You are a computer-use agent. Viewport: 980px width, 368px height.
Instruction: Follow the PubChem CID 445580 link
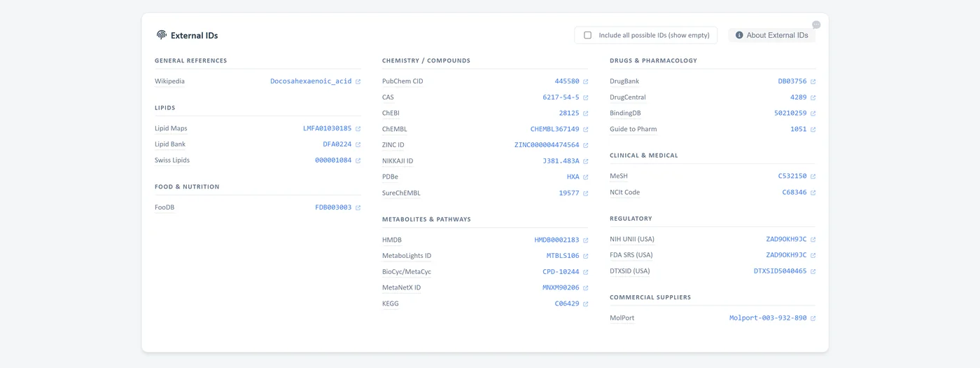[x=567, y=81]
